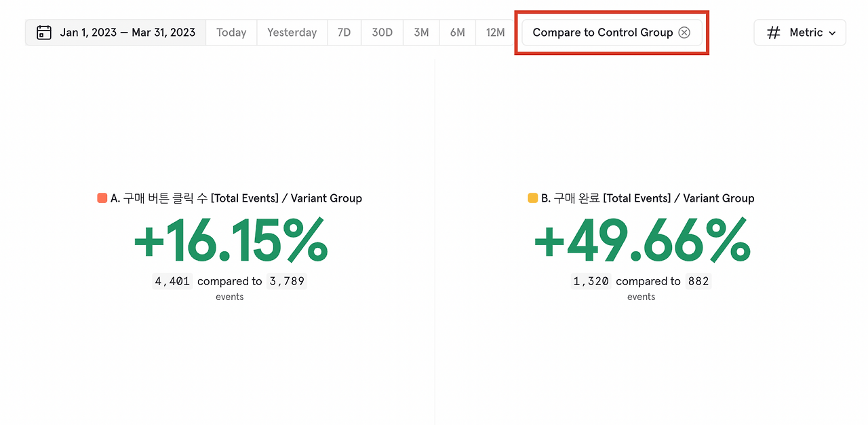The width and height of the screenshot is (868, 425).
Task: Pick the 12M time range
Action: pos(495,33)
